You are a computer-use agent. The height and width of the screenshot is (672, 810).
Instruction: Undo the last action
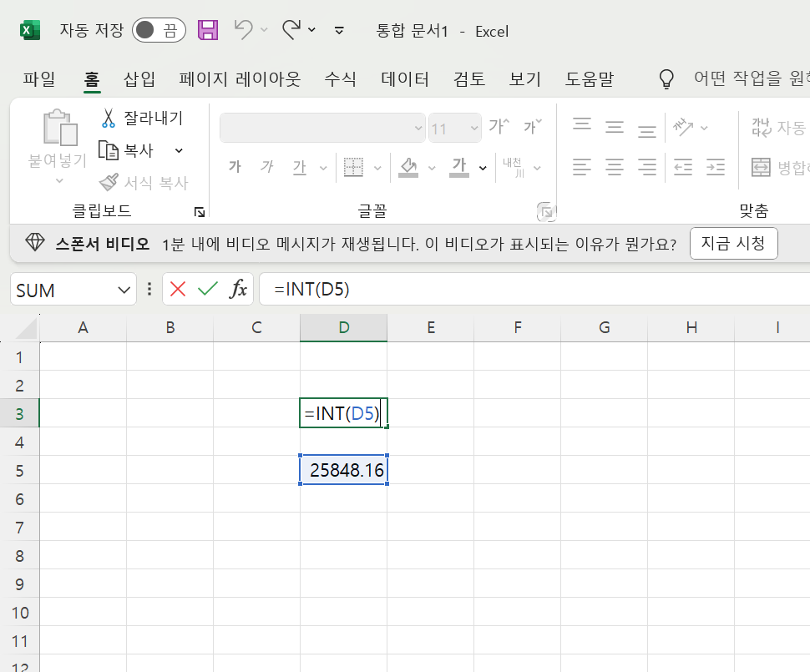pos(243,30)
